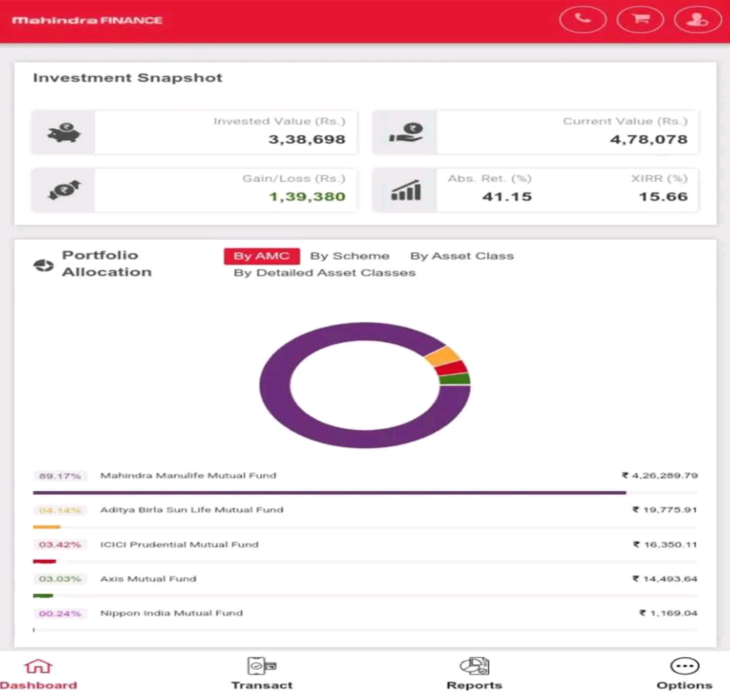The height and width of the screenshot is (700, 730).
Task: Switch to By Scheme tab
Action: tap(350, 256)
